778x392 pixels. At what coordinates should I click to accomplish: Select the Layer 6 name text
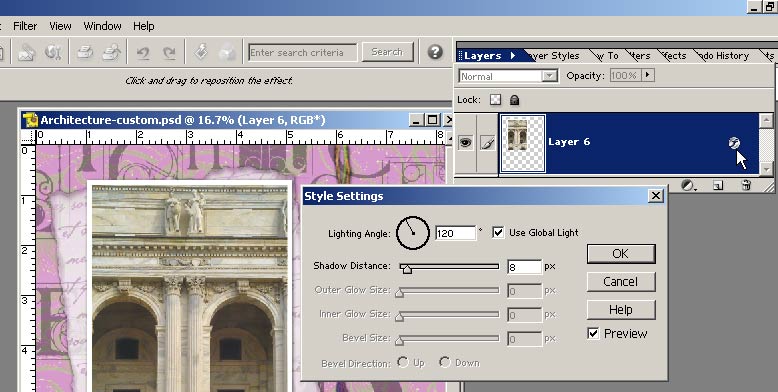pos(569,142)
